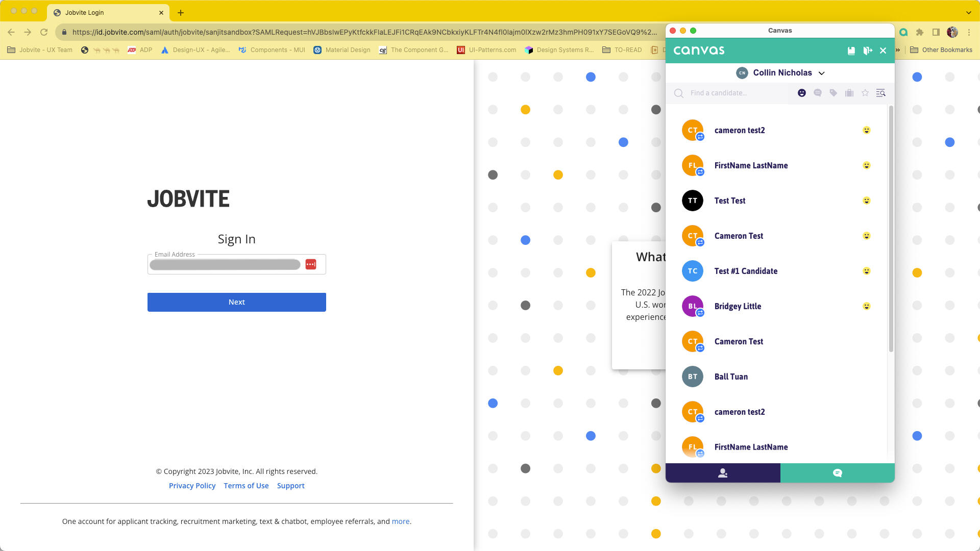Switch to the candidates tab at bottom

(x=723, y=473)
